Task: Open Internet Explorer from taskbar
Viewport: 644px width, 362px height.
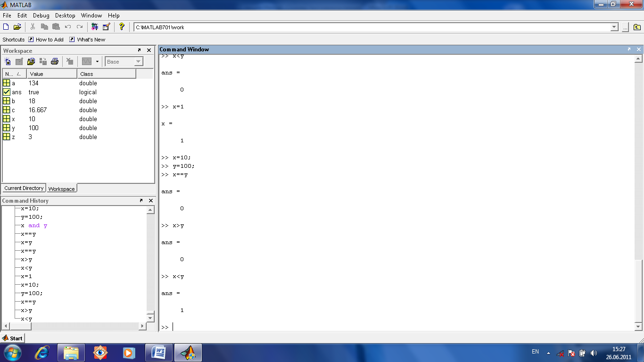Action: (x=41, y=353)
